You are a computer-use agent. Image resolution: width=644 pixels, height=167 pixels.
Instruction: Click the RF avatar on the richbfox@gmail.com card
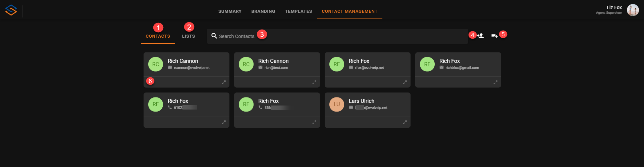(x=427, y=64)
